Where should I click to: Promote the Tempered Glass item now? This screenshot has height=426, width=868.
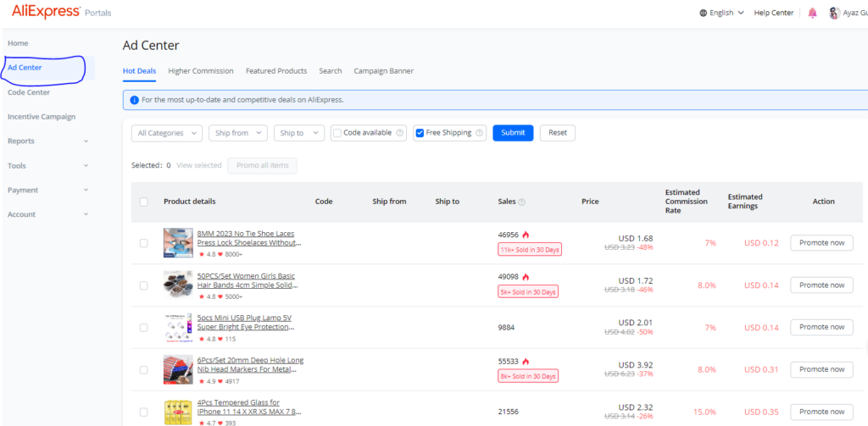point(821,412)
